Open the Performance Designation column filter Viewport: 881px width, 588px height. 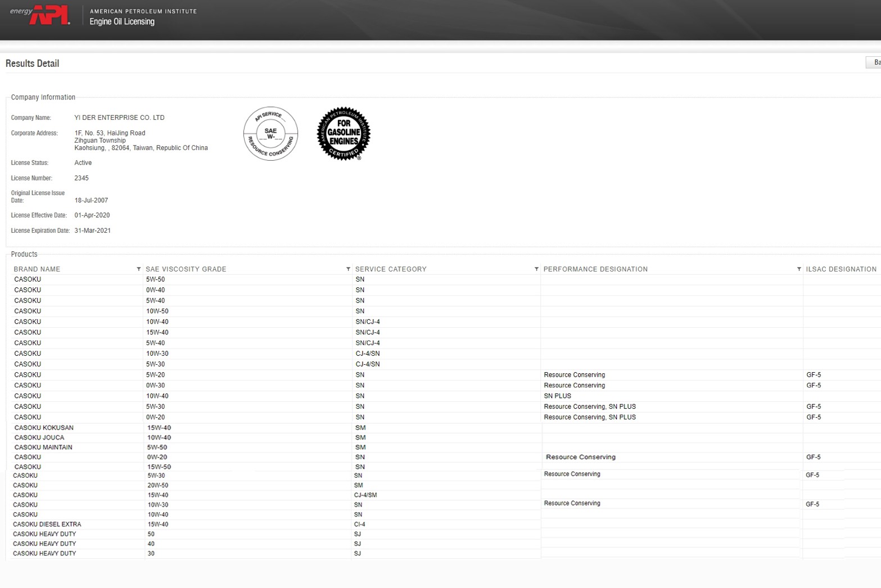[x=799, y=269]
